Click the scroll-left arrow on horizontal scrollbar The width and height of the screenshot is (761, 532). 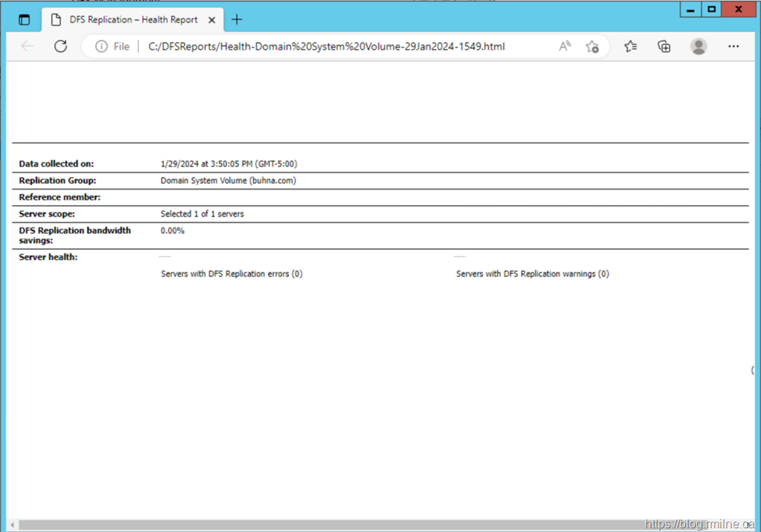(x=11, y=525)
